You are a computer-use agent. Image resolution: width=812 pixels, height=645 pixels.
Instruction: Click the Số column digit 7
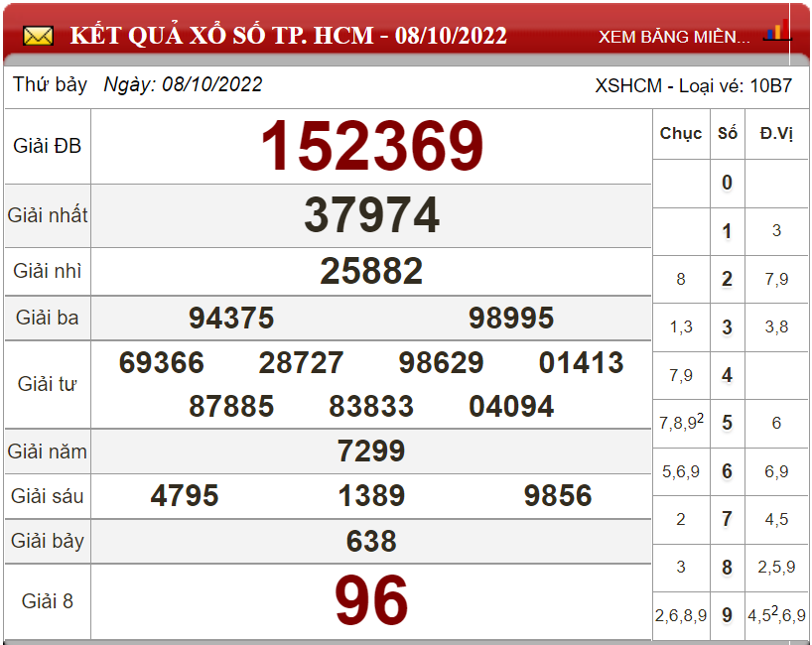click(727, 519)
